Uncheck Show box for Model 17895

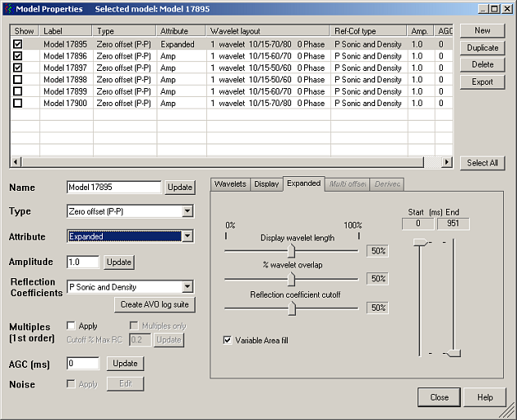click(x=18, y=44)
